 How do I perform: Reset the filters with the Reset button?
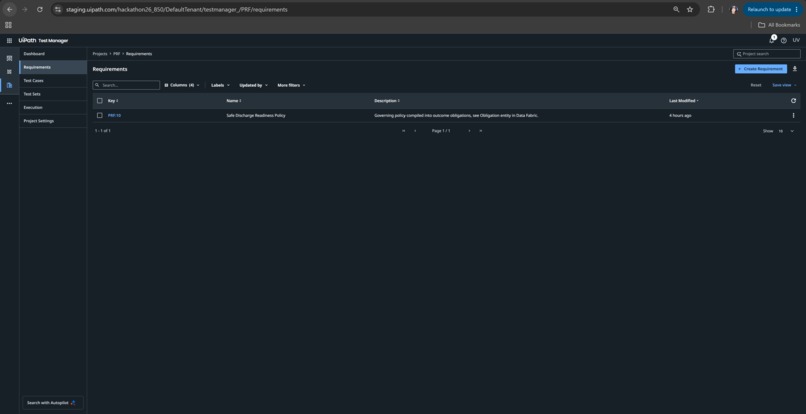[x=756, y=85]
